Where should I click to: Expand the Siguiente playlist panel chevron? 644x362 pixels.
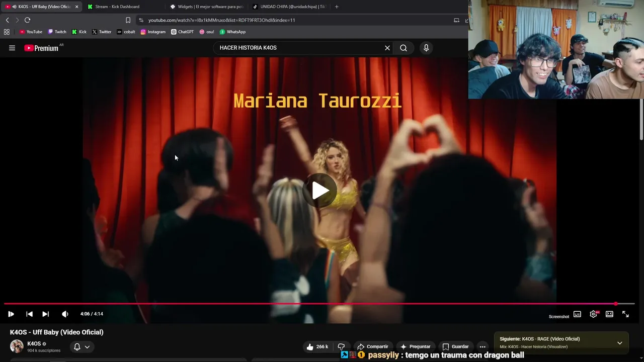(x=619, y=343)
